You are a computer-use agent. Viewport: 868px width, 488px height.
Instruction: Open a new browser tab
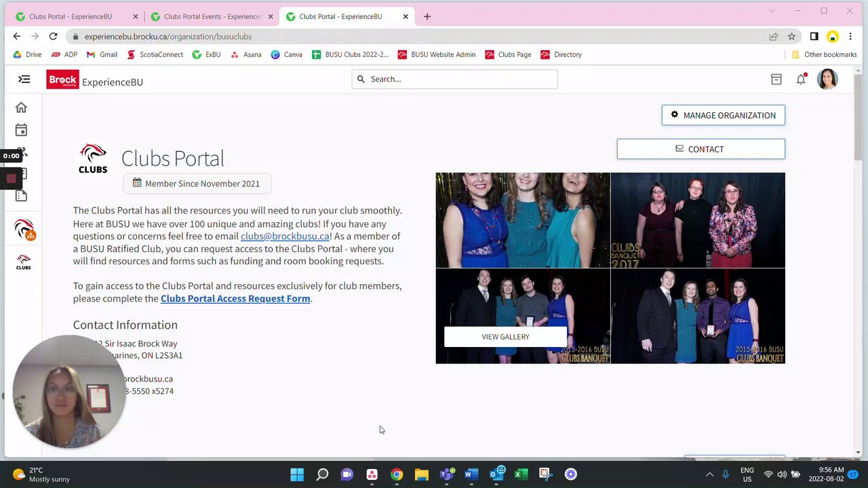pos(427,16)
